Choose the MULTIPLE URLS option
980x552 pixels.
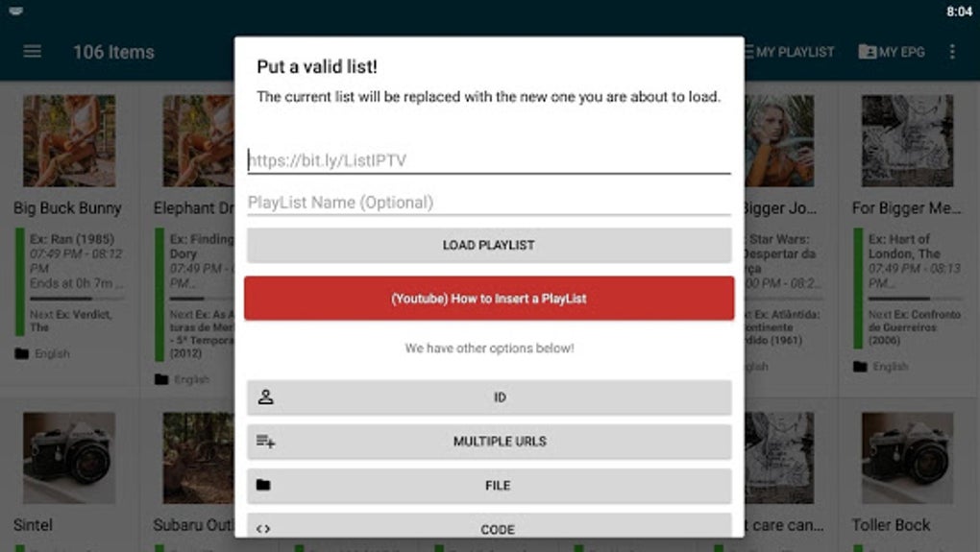pyautogui.click(x=499, y=442)
